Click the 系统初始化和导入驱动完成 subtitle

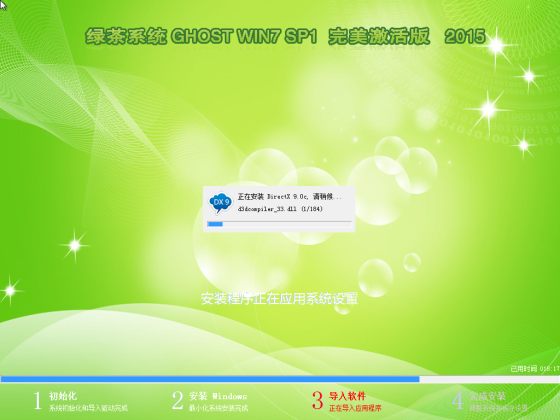[x=88, y=408]
